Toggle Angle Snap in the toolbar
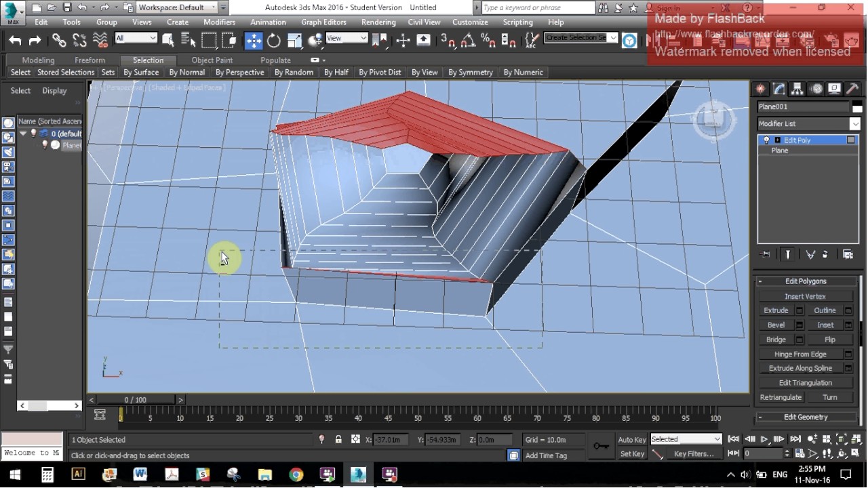The image size is (868, 488). (468, 41)
